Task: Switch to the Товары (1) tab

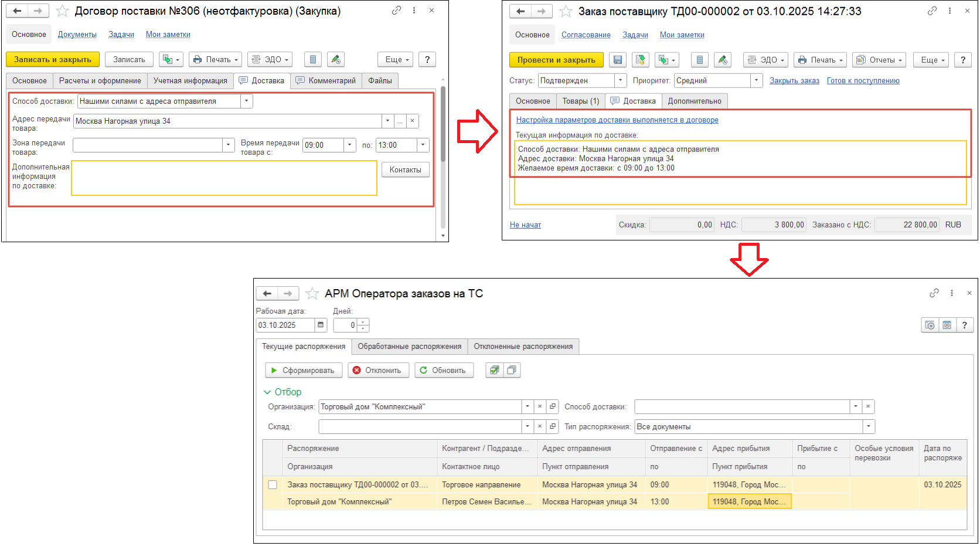Action: [x=580, y=101]
